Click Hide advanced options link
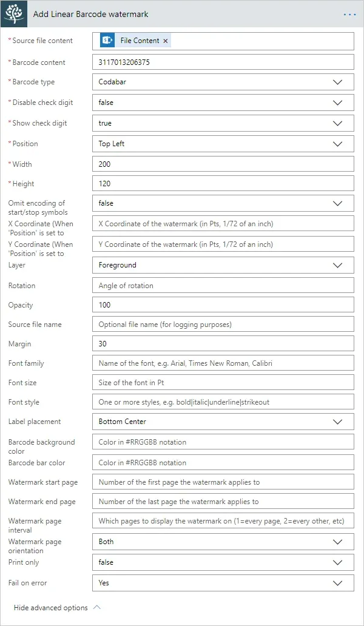 51,608
